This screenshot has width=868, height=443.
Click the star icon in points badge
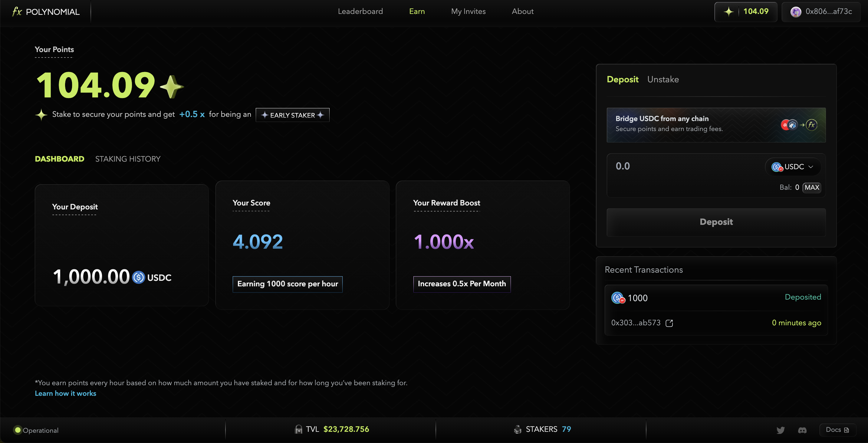click(x=728, y=12)
